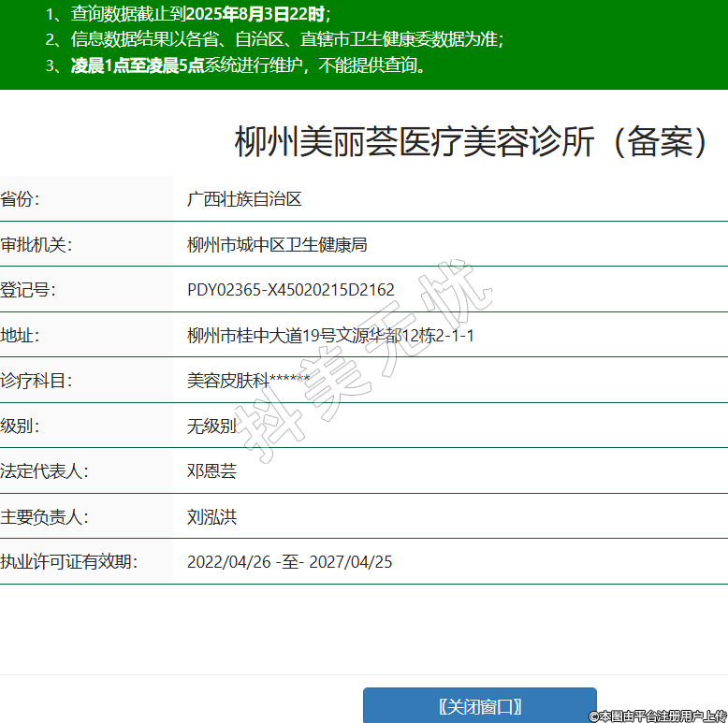This screenshot has height=723, width=728.
Task: Click legal representative name 邓恩芸
Action: click(x=211, y=471)
